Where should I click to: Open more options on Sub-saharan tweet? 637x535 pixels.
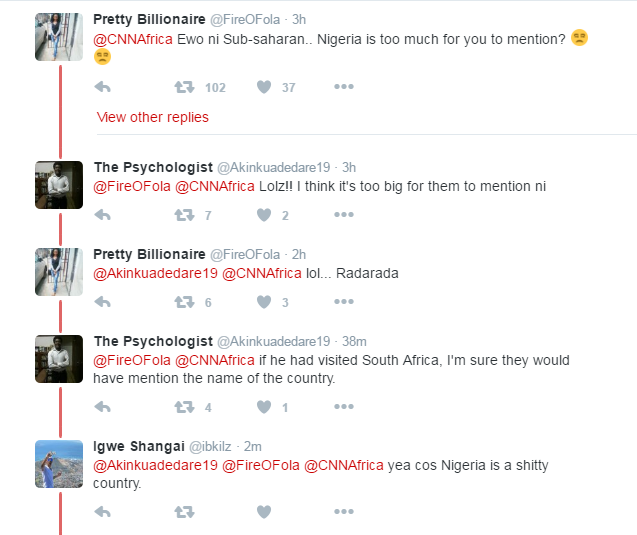pyautogui.click(x=344, y=87)
